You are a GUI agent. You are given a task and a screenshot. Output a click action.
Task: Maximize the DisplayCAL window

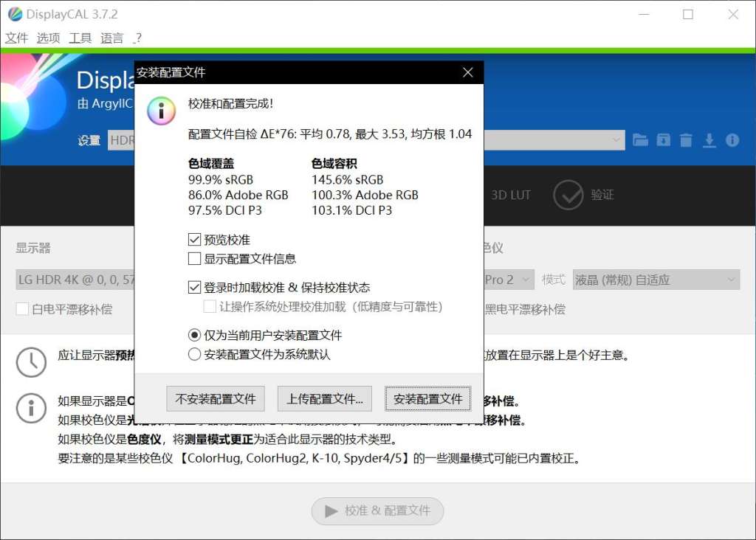click(688, 14)
